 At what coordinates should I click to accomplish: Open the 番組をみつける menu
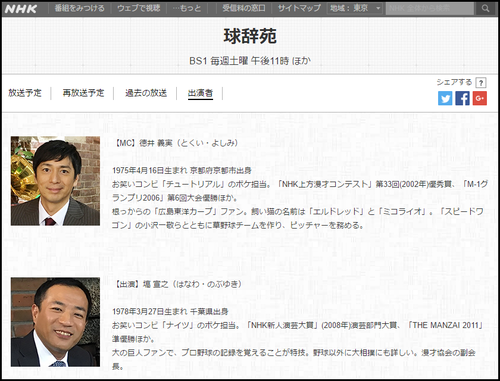[x=80, y=8]
